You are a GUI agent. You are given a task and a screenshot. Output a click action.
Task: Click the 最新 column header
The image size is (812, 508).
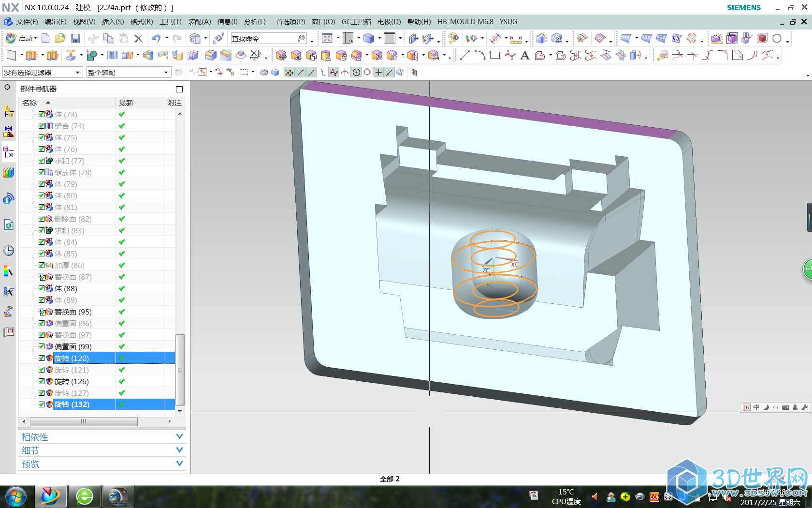pyautogui.click(x=140, y=103)
